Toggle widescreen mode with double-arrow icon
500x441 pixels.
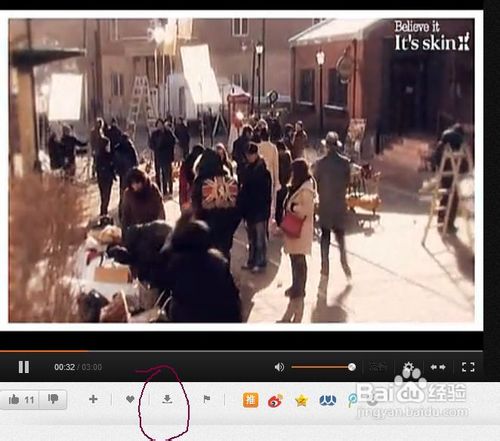(438, 367)
